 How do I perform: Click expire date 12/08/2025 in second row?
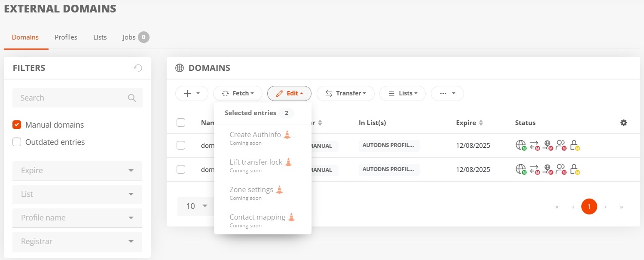tap(473, 170)
